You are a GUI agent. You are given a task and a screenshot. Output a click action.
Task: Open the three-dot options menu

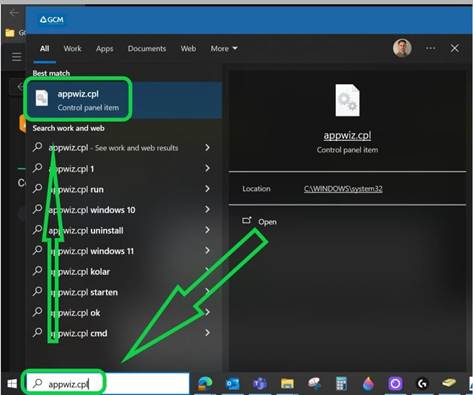pyautogui.click(x=430, y=48)
